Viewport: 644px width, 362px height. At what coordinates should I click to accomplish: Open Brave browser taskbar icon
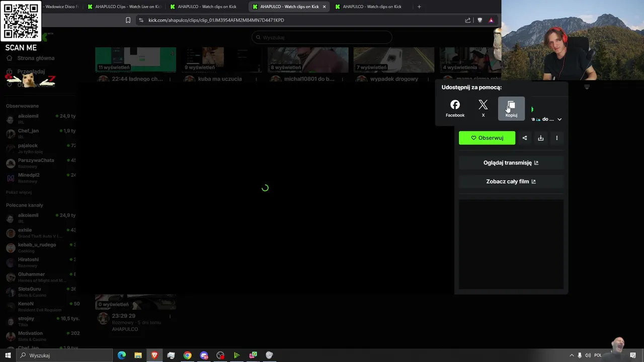pyautogui.click(x=154, y=355)
